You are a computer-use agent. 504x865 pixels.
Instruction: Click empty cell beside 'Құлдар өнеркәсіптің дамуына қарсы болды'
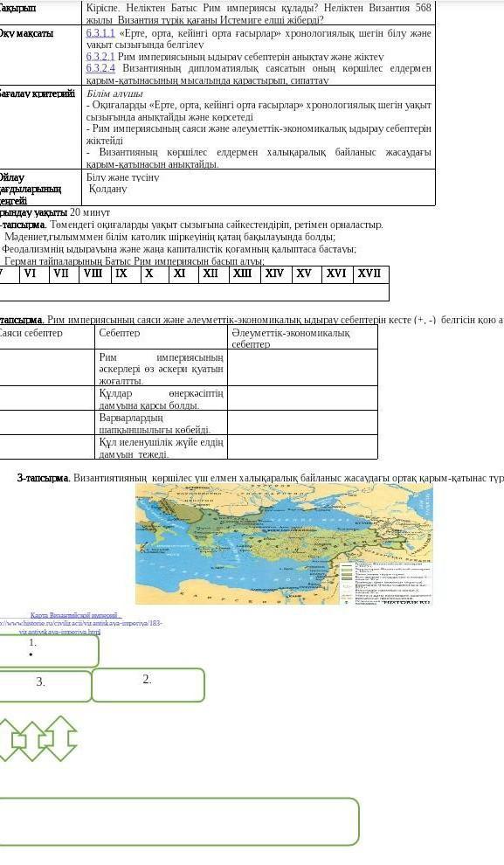(x=302, y=398)
